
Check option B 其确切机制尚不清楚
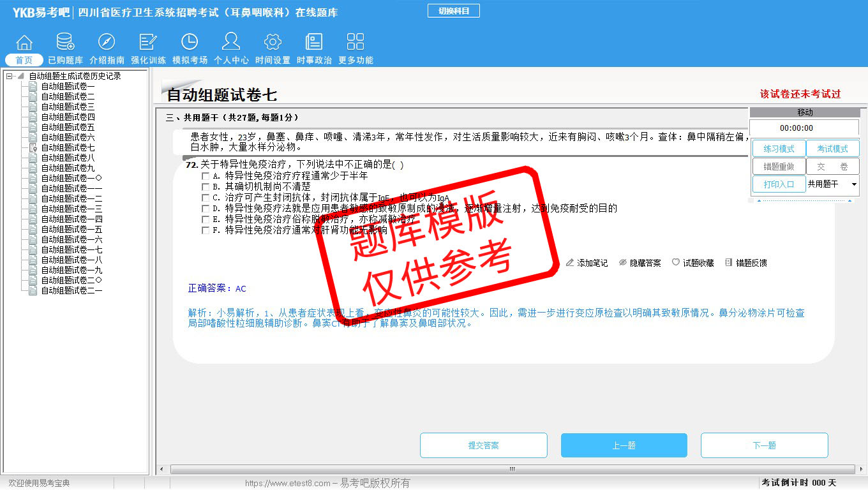(206, 187)
